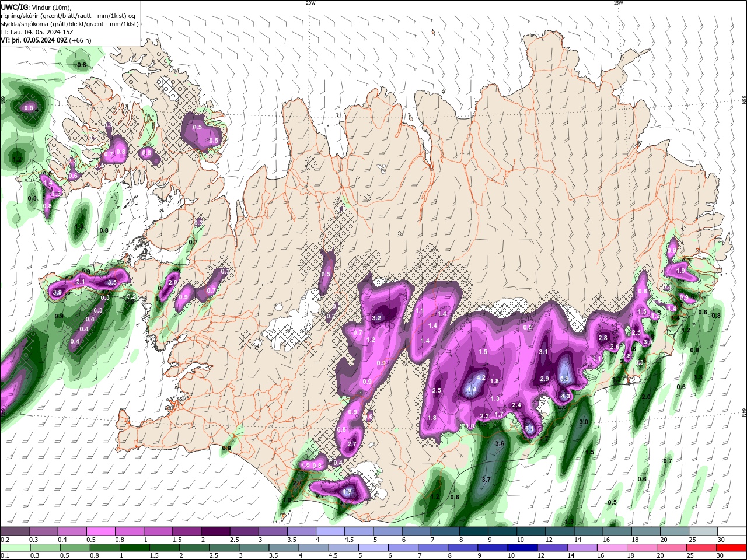Click the lavender upper legend swatch above label 4

pyautogui.click(x=330, y=531)
